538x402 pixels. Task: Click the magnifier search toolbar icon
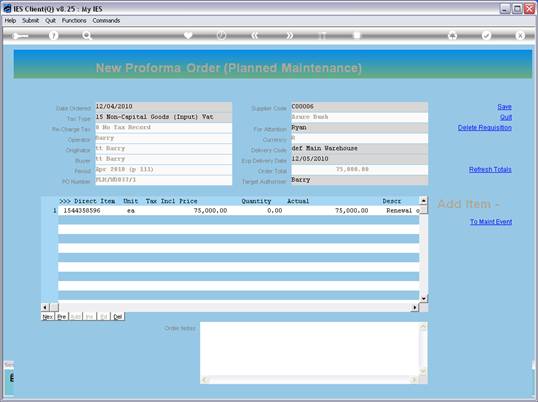tap(86, 36)
